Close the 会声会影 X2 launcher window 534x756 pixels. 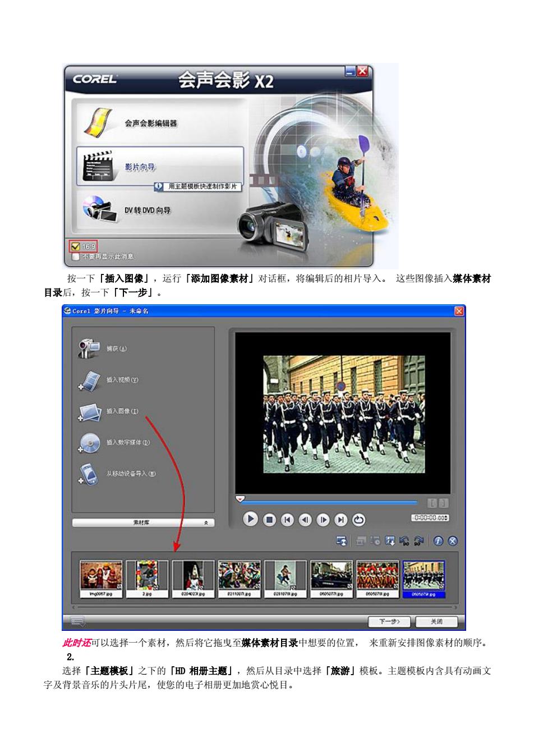tap(362, 71)
